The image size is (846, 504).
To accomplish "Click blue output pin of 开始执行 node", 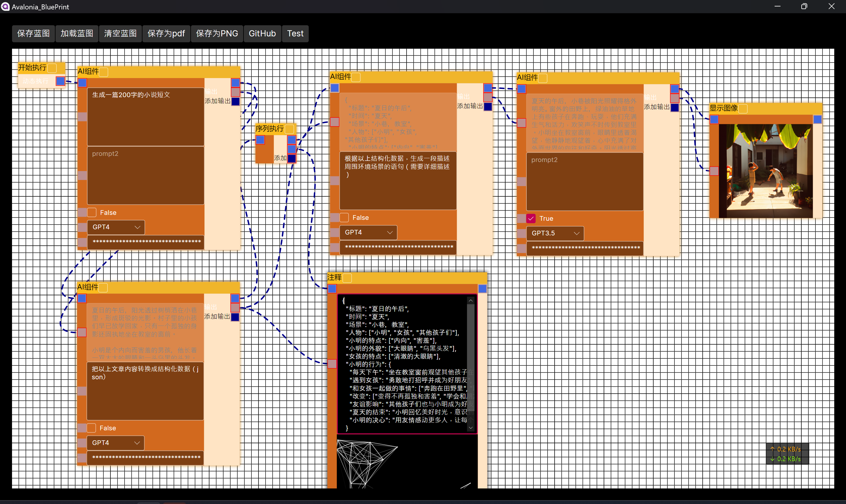I will tap(61, 81).
